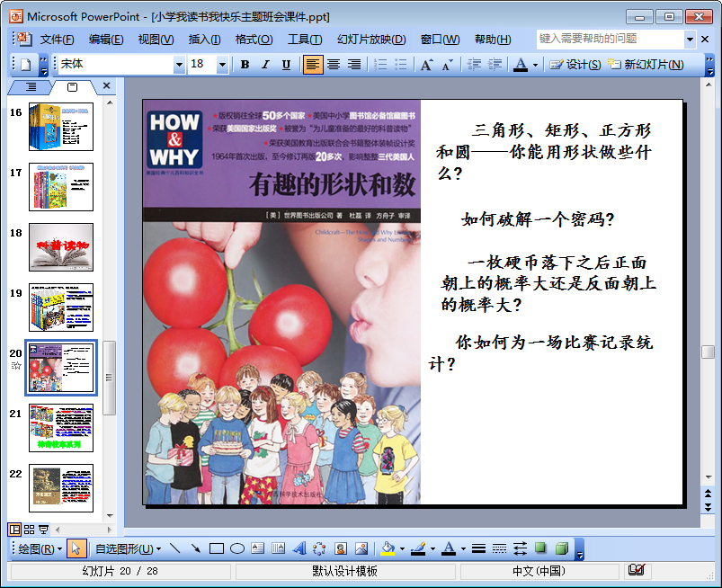Open the 文件(F) menu

pos(58,40)
